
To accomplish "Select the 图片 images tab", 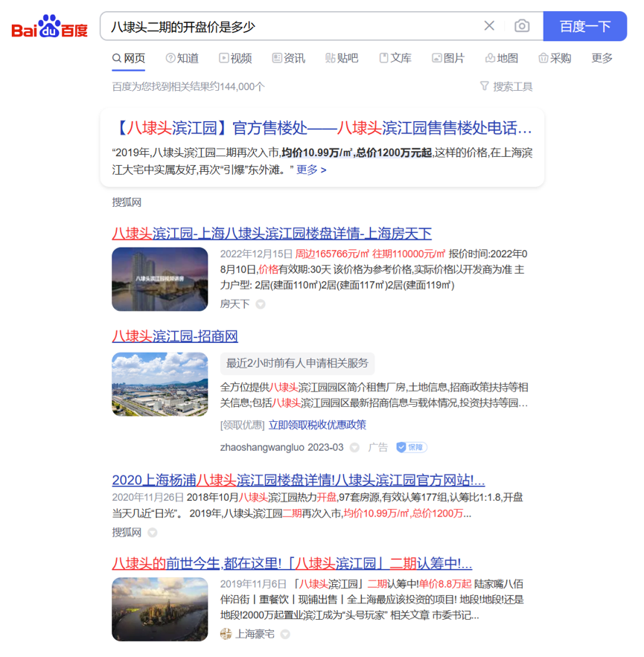I will [x=448, y=58].
